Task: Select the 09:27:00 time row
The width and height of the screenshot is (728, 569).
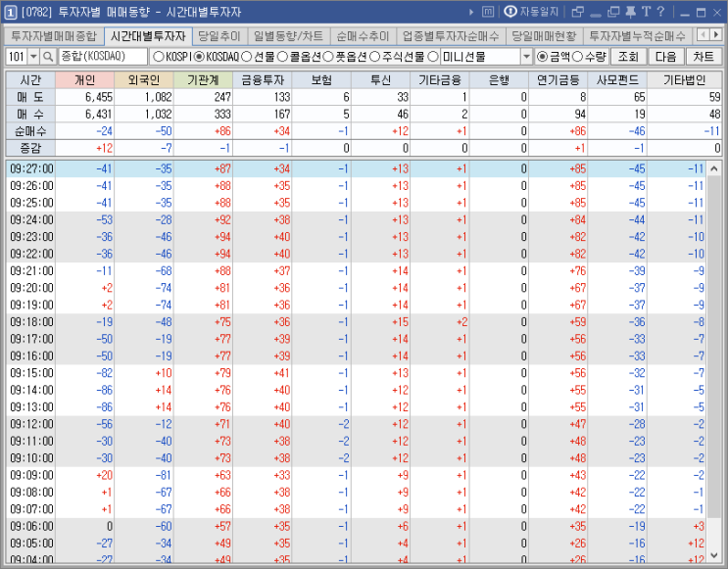Action: pyautogui.click(x=357, y=168)
